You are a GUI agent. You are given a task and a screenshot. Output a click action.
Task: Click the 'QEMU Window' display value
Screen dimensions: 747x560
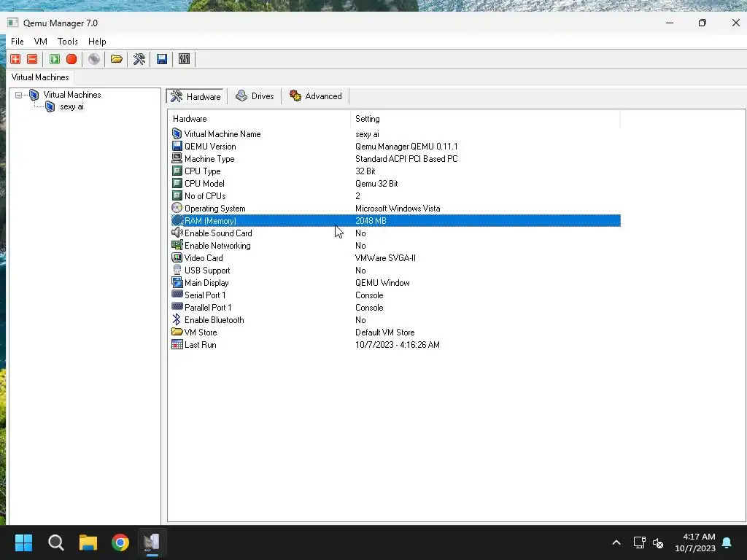[382, 283]
